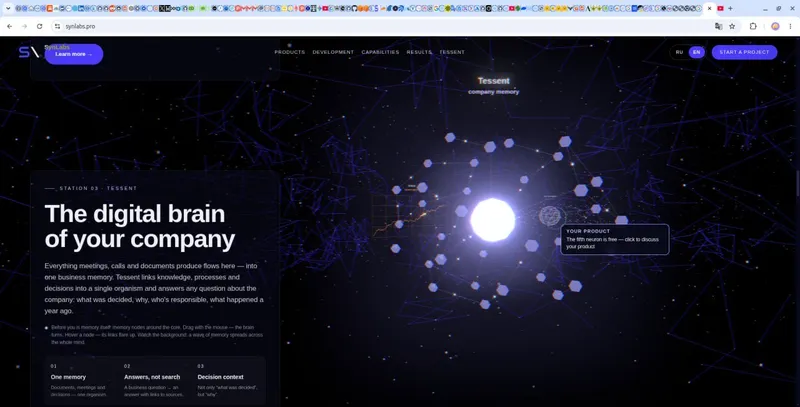Click the Tessent company memory label
800x407 pixels.
pos(493,85)
